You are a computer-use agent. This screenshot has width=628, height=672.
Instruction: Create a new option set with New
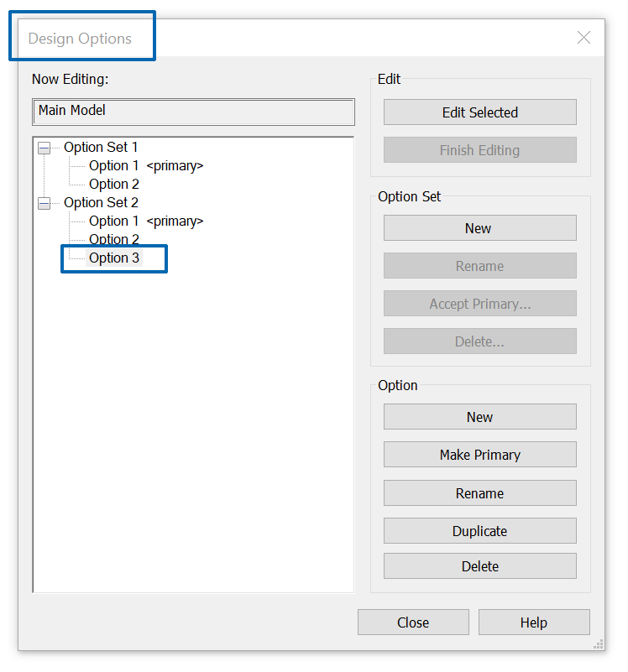coord(479,228)
